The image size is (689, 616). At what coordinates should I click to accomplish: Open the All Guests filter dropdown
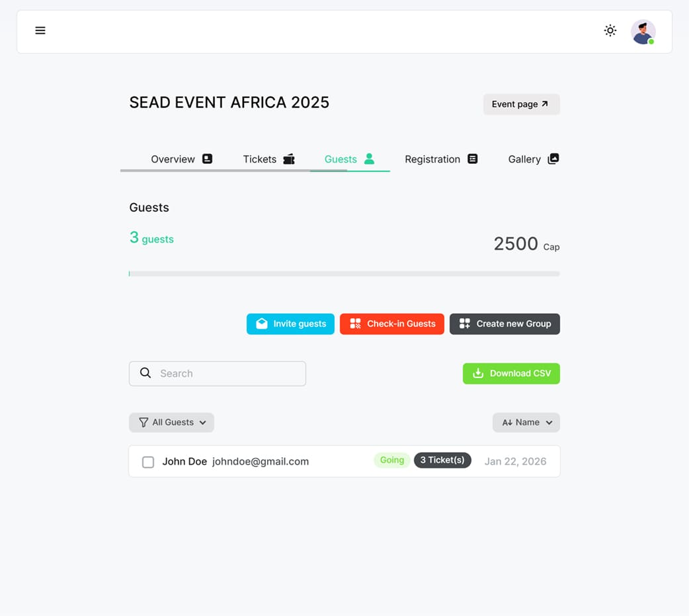[171, 422]
